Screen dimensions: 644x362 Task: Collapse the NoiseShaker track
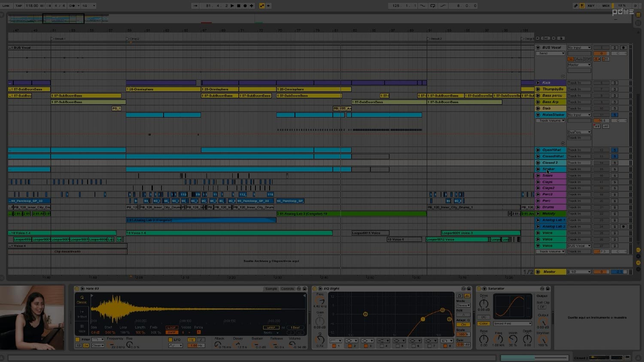pos(538,115)
